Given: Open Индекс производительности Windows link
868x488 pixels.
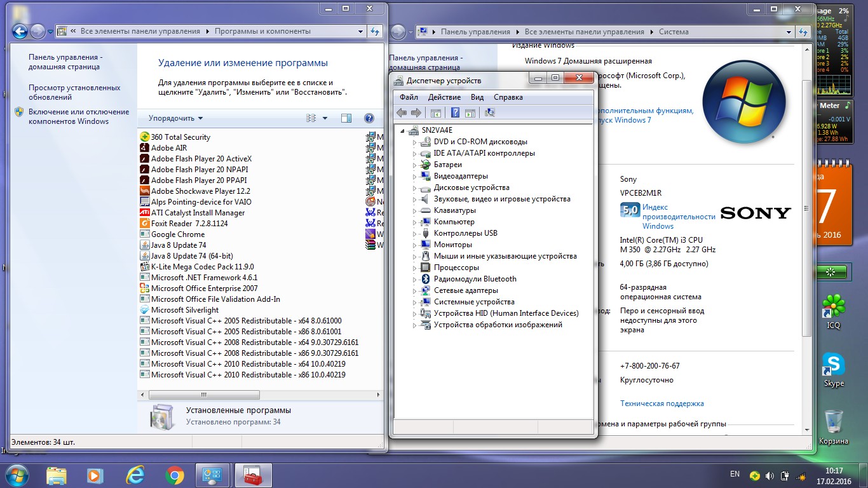Looking at the screenshot, I should (x=679, y=217).
